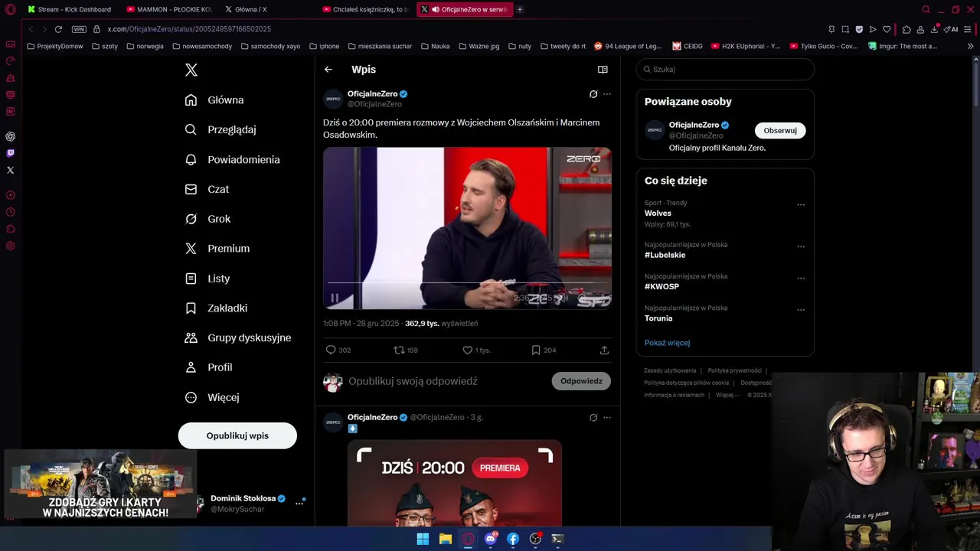Open post options three-dot menu
The image size is (980, 551).
pyautogui.click(x=607, y=94)
